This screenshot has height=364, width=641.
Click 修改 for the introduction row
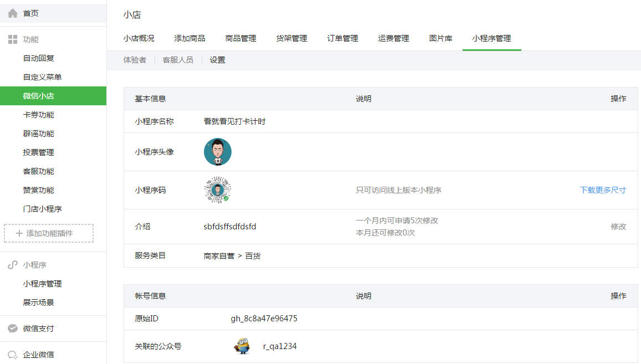point(618,227)
